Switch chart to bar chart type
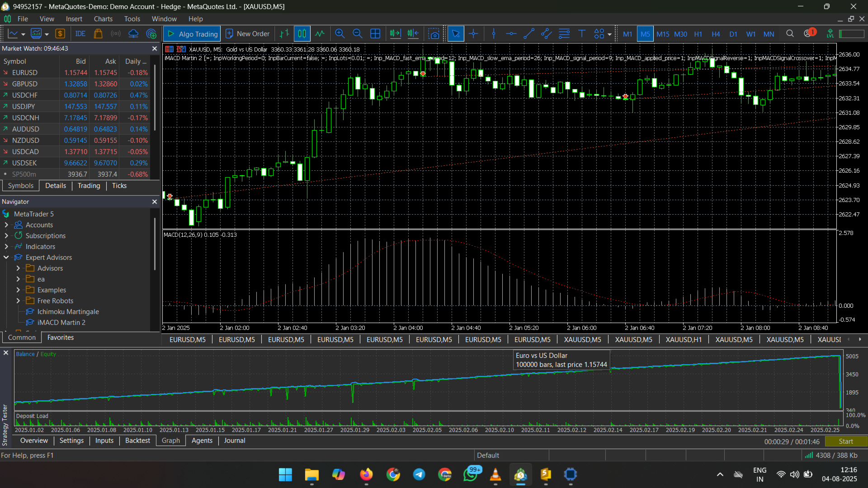The height and width of the screenshot is (488, 868). [284, 34]
